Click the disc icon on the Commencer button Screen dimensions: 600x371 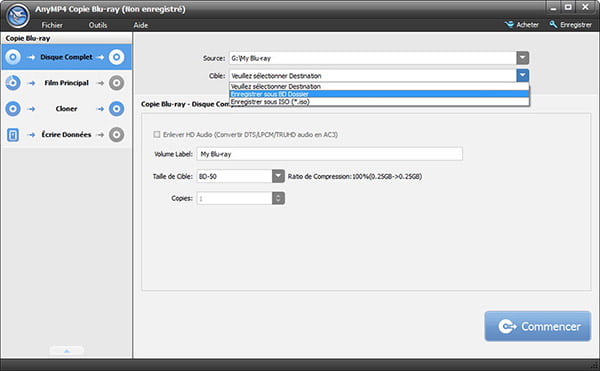click(507, 326)
